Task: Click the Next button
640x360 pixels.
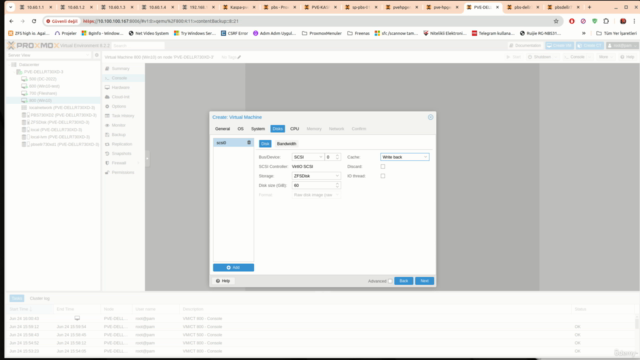Action: click(424, 281)
